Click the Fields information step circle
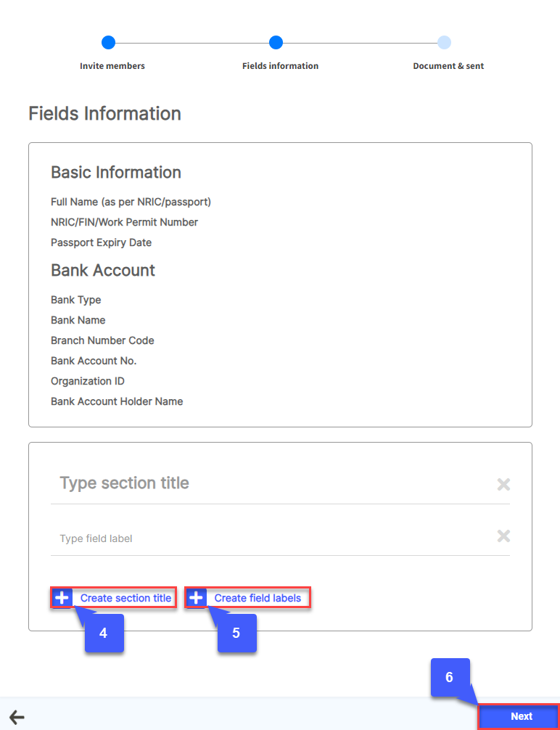 [276, 43]
